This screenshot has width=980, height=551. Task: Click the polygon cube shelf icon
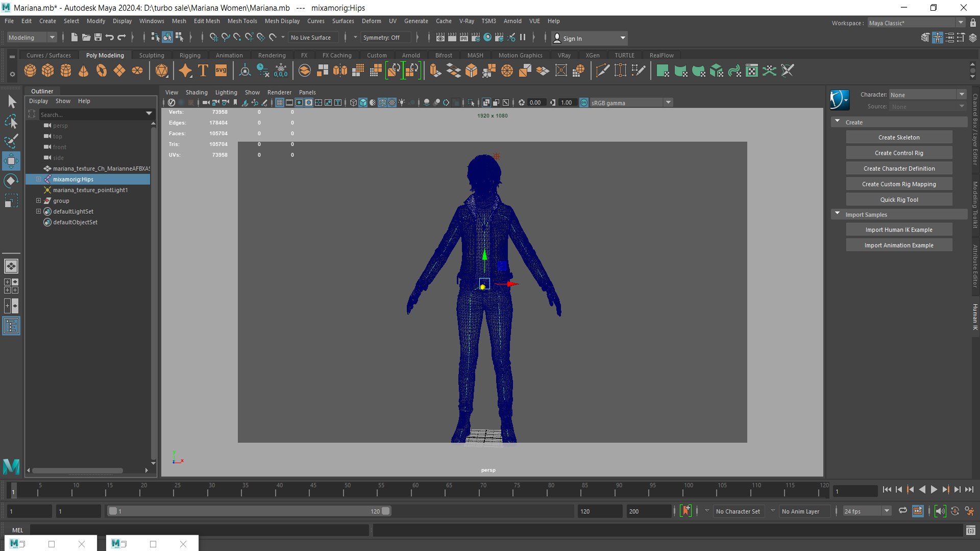tap(48, 70)
